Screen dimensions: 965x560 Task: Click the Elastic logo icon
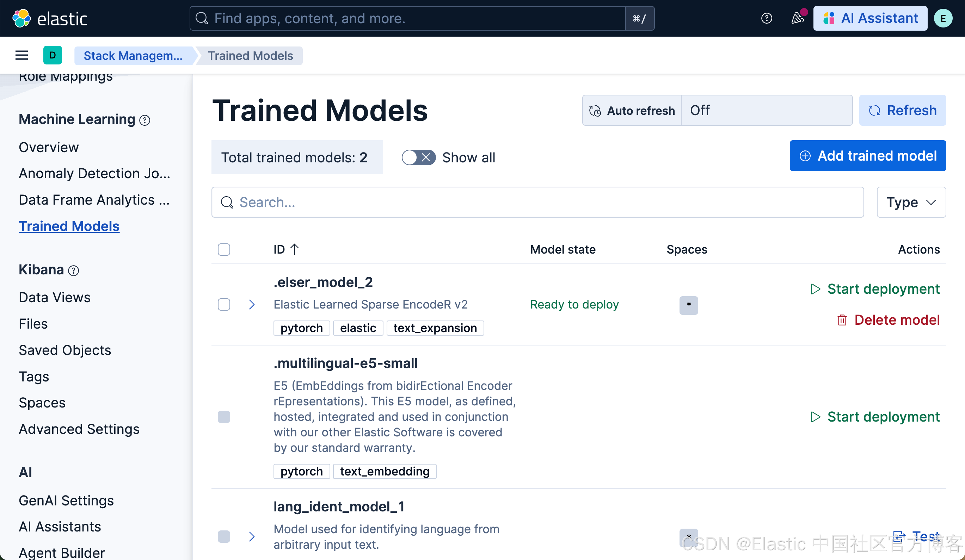pos(21,18)
